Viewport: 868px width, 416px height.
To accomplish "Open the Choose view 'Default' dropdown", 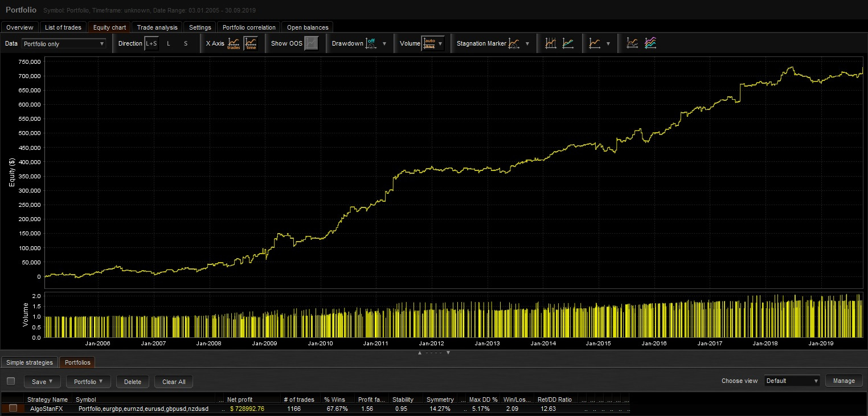I will [792, 381].
